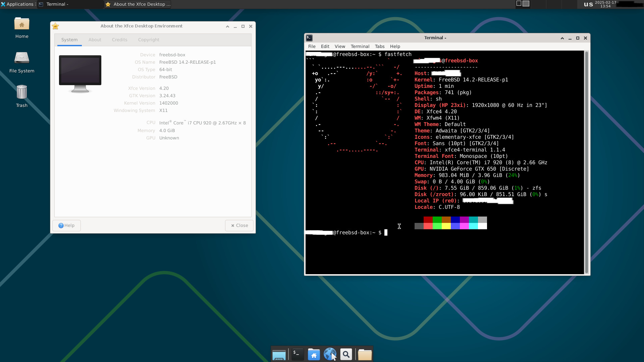Image resolution: width=644 pixels, height=362 pixels.
Task: Click the Help button in About dialog
Action: point(66,226)
